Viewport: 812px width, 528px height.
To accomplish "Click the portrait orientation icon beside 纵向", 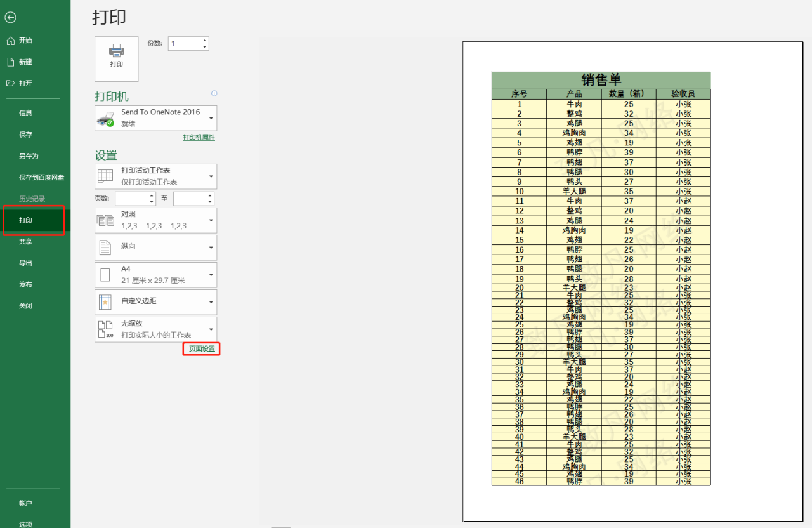I will [105, 247].
